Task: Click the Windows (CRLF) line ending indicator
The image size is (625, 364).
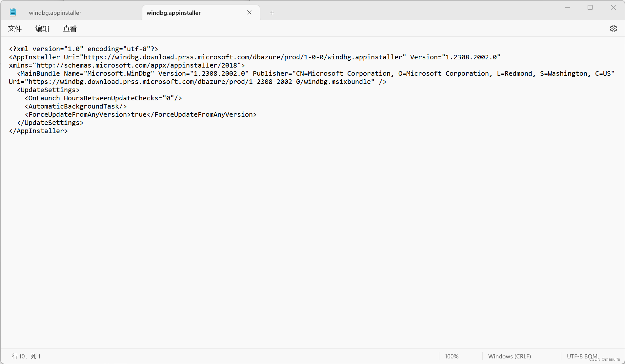Action: click(x=509, y=356)
